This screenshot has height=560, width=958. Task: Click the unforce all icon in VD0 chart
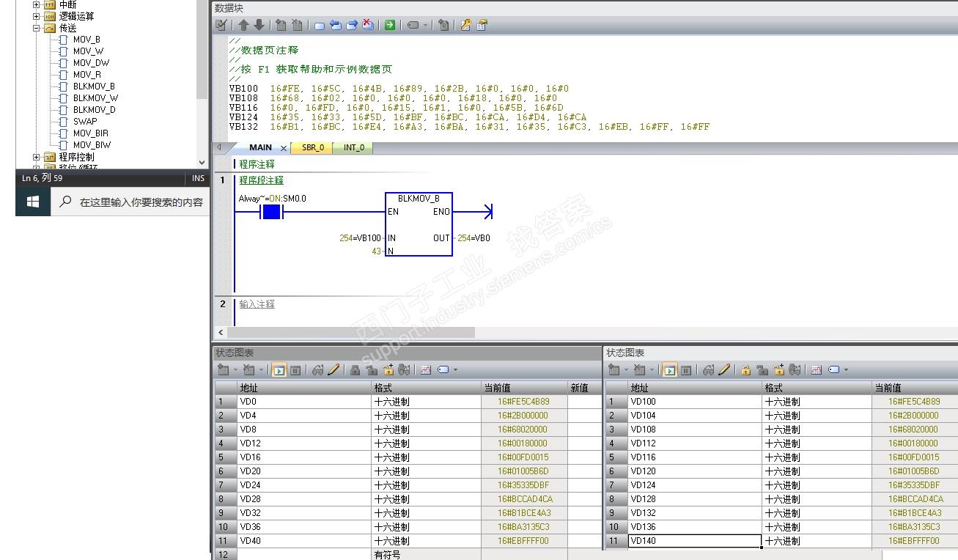pyautogui.click(x=388, y=370)
